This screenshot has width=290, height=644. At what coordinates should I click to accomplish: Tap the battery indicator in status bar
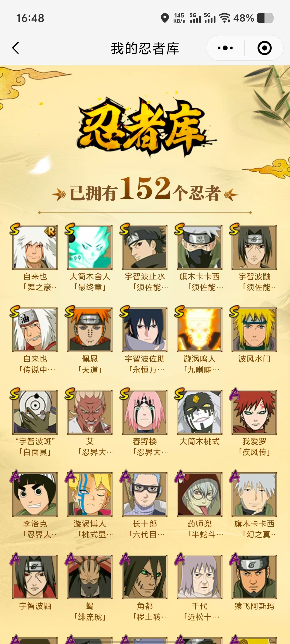[x=265, y=18]
